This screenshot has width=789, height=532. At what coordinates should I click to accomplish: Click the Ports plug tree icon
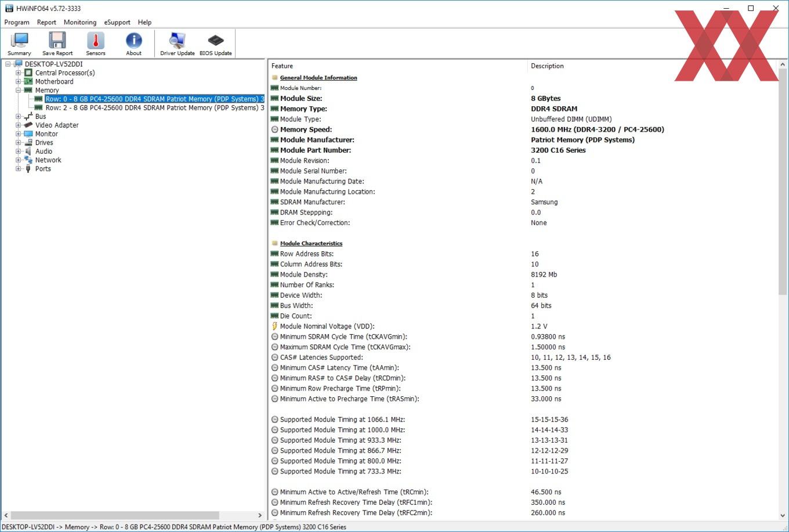pos(28,168)
